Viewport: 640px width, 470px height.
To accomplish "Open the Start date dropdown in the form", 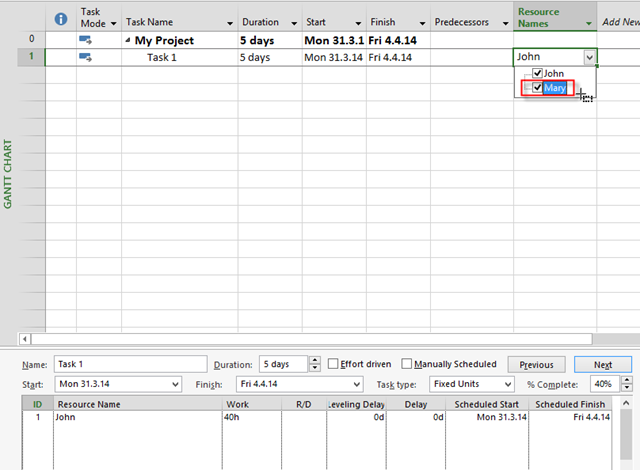I will (175, 384).
